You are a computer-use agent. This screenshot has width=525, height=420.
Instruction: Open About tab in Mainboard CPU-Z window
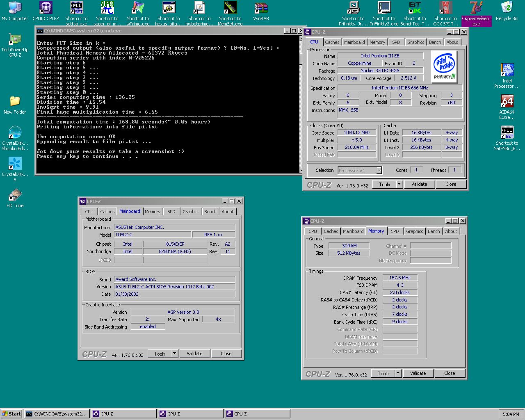(x=228, y=212)
